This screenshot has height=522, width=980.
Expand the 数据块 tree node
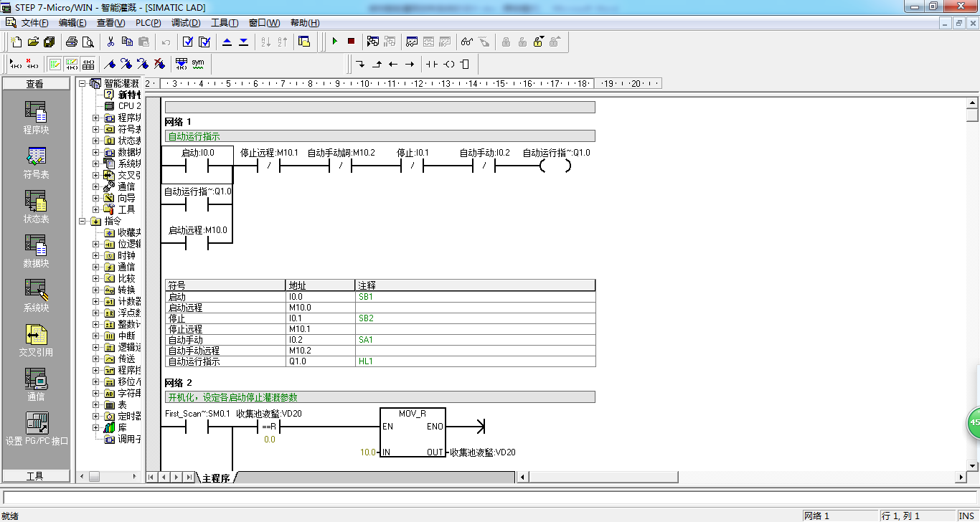[96, 152]
